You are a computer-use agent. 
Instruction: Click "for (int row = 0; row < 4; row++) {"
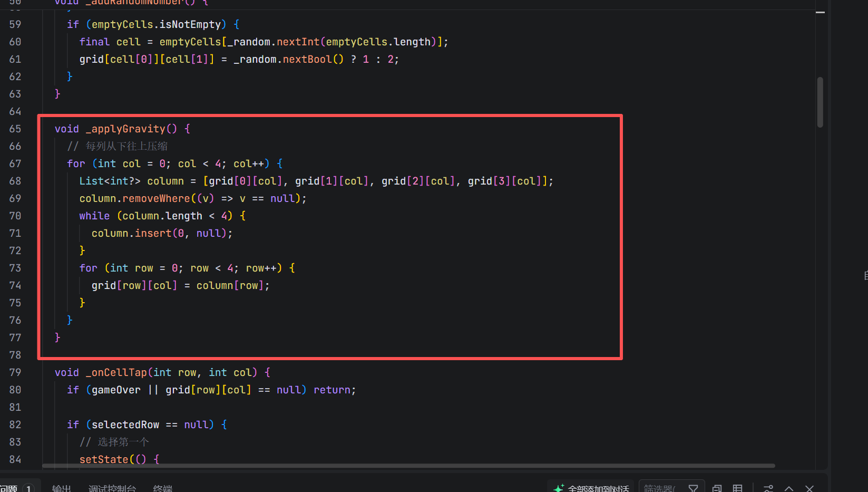click(187, 268)
